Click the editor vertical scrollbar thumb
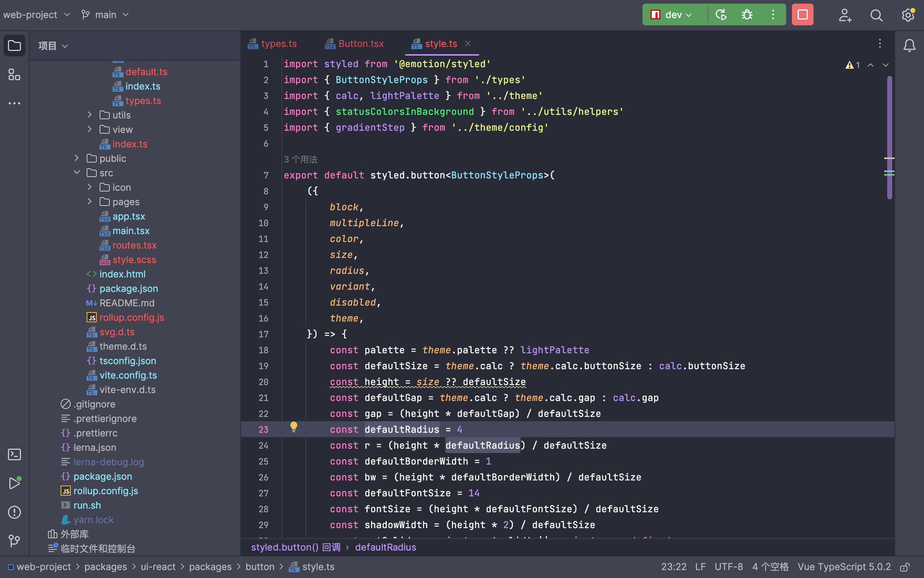Screen dimensions: 924x578 pos(890,138)
